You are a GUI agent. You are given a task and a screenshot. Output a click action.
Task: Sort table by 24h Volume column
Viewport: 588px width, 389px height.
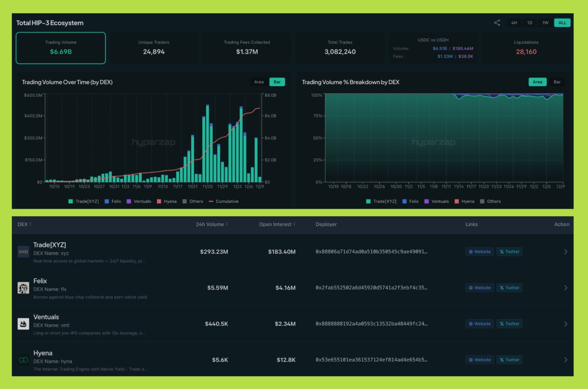[211, 224]
